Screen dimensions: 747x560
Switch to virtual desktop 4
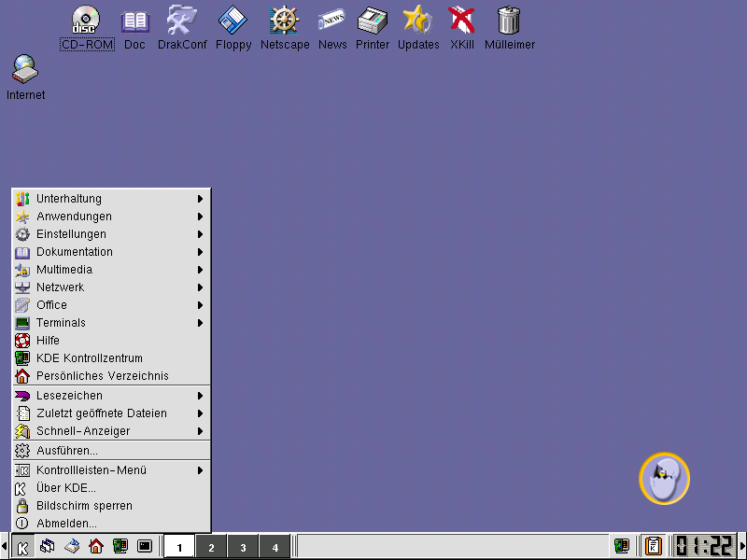(275, 547)
